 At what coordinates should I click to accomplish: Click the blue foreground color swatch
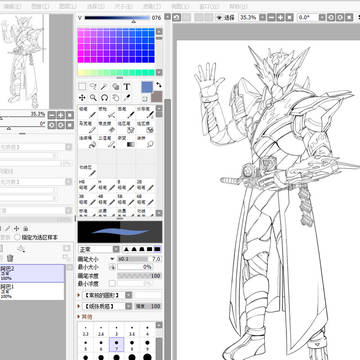(147, 87)
